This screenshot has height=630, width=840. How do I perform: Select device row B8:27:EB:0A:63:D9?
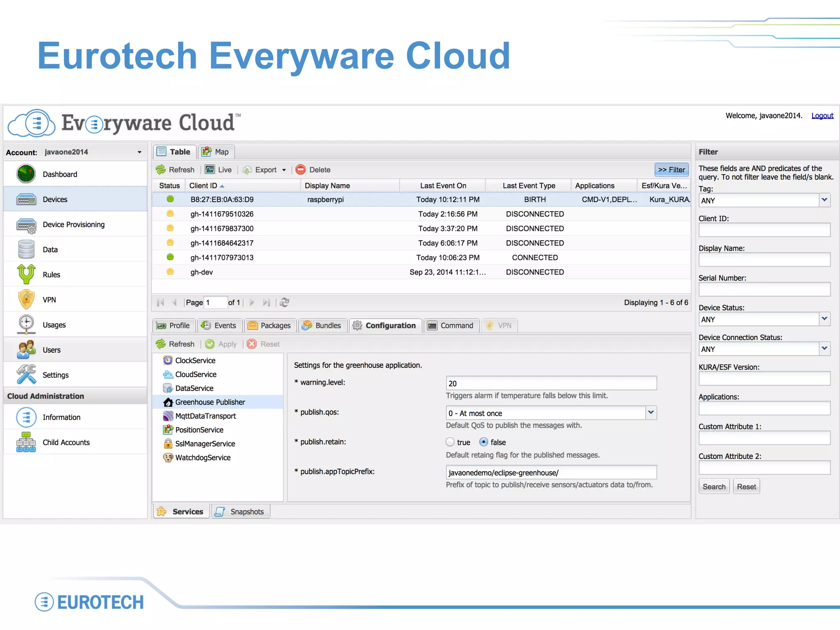coord(421,199)
